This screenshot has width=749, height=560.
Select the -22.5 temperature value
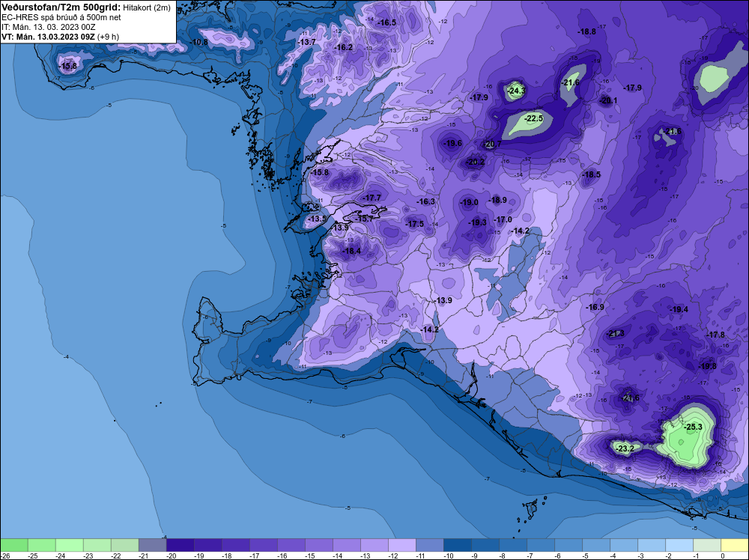tap(533, 118)
